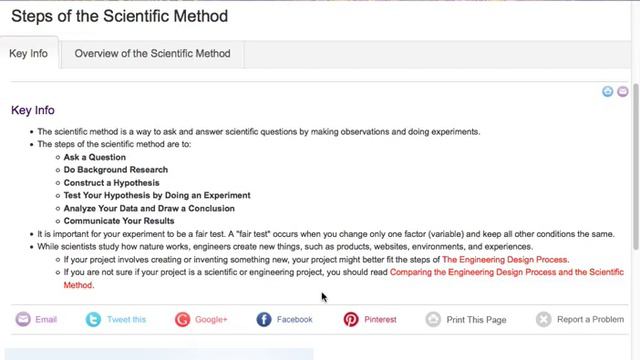Click the Tweet this text link
Viewport: 640px width, 360px height.
[x=127, y=319]
